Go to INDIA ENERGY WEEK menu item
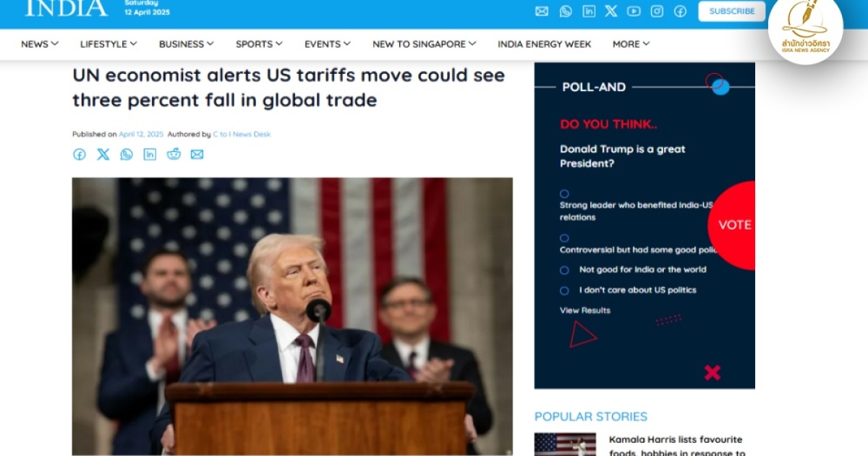868x456 pixels. click(x=544, y=44)
